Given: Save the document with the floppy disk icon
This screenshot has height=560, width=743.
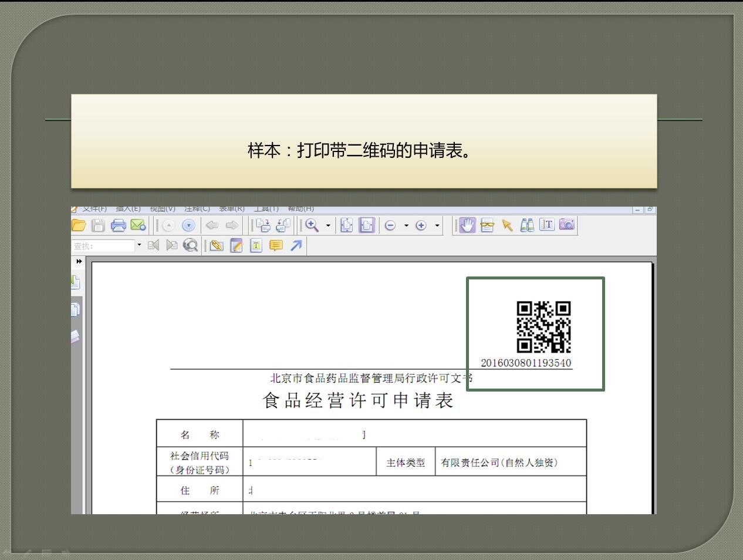Looking at the screenshot, I should (98, 225).
